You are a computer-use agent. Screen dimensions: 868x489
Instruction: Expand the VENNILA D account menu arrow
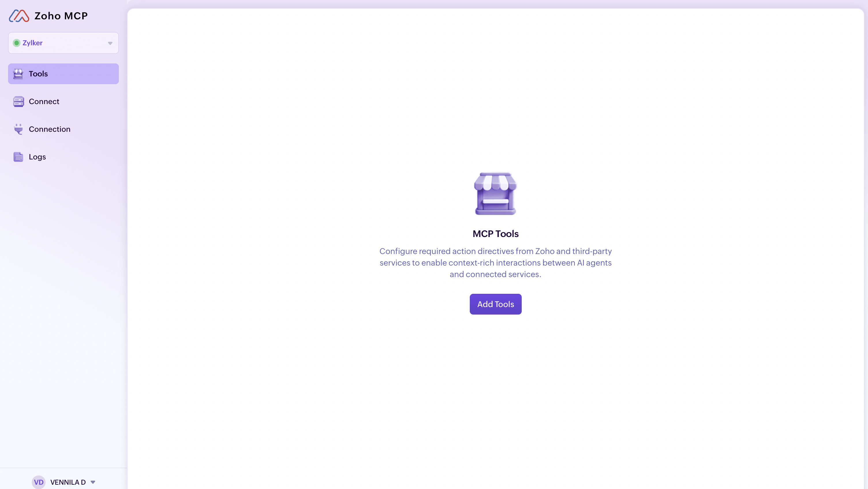point(93,482)
